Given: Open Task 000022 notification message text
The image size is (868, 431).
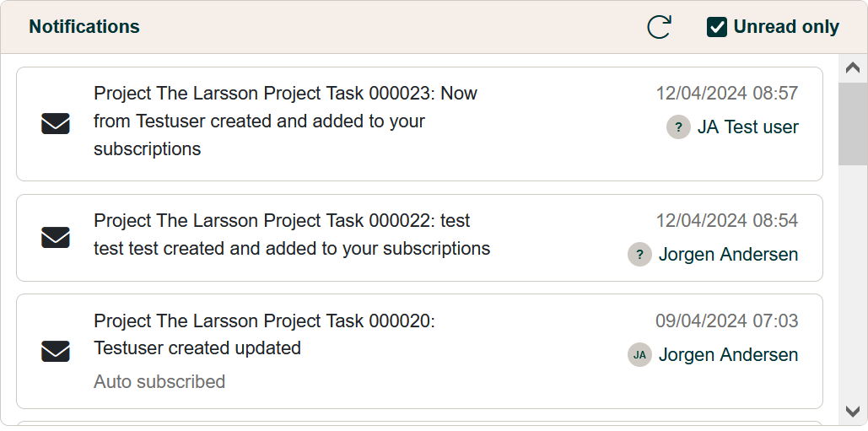Looking at the screenshot, I should [291, 234].
